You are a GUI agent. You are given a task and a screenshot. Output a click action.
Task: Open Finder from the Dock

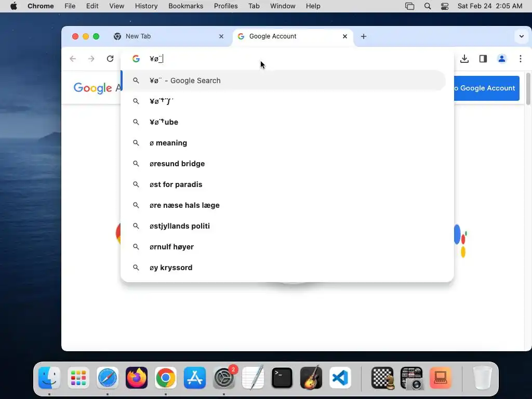[49, 378]
